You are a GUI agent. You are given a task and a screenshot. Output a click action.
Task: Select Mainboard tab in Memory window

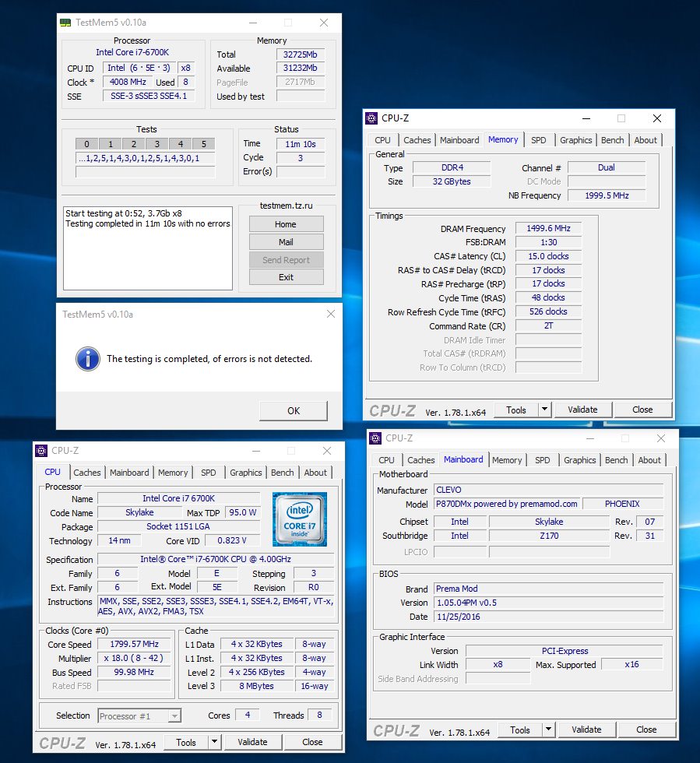[459, 140]
